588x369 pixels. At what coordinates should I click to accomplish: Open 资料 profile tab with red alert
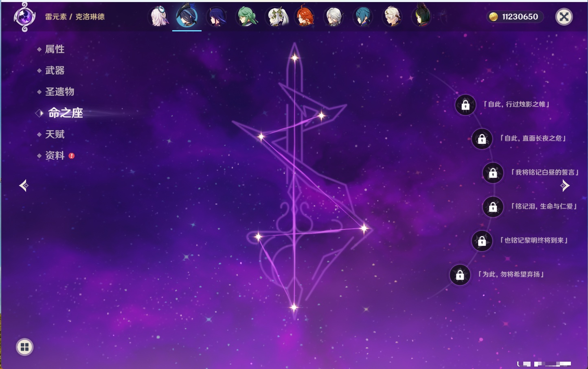55,155
